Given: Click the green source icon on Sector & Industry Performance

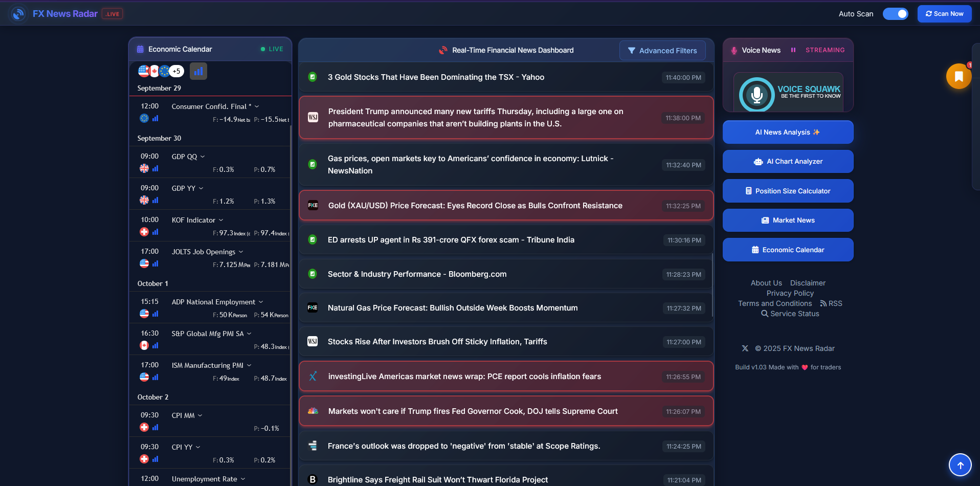Looking at the screenshot, I should [313, 274].
